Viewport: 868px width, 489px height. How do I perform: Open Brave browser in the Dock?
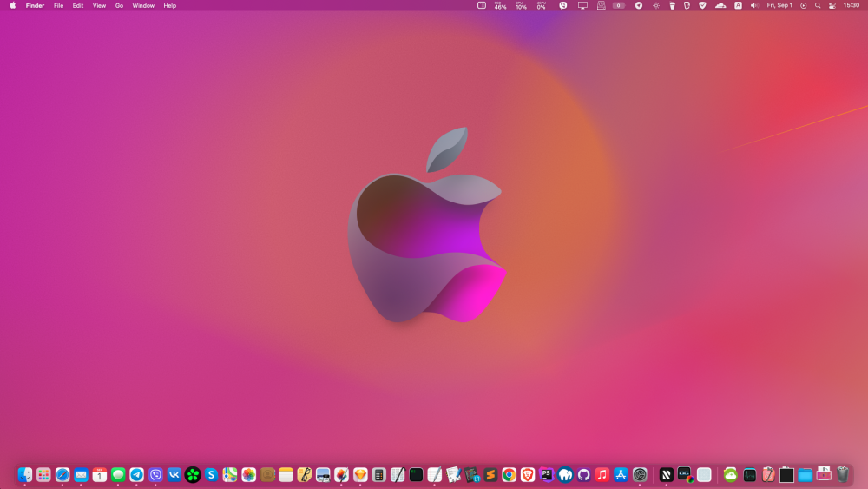528,474
